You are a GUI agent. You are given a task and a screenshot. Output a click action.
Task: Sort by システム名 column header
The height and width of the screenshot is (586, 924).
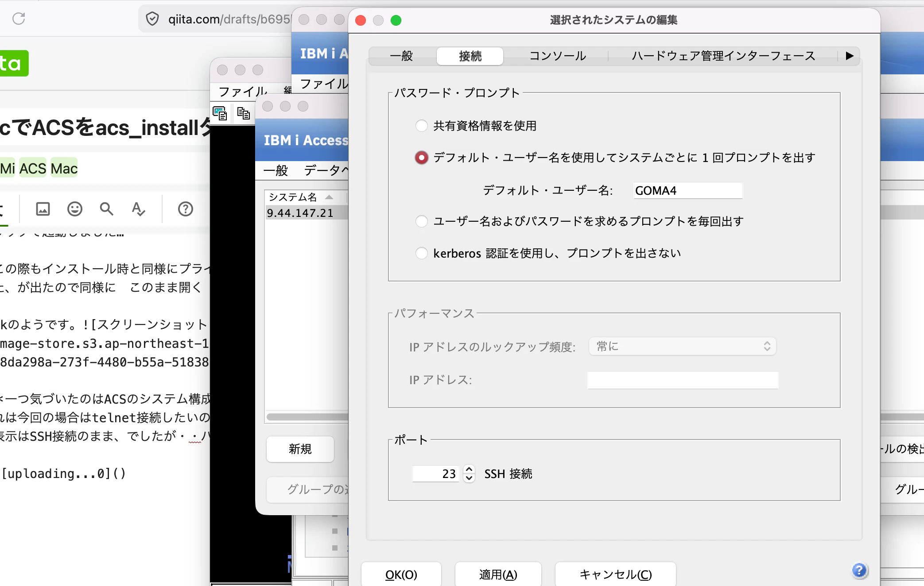[x=306, y=197]
